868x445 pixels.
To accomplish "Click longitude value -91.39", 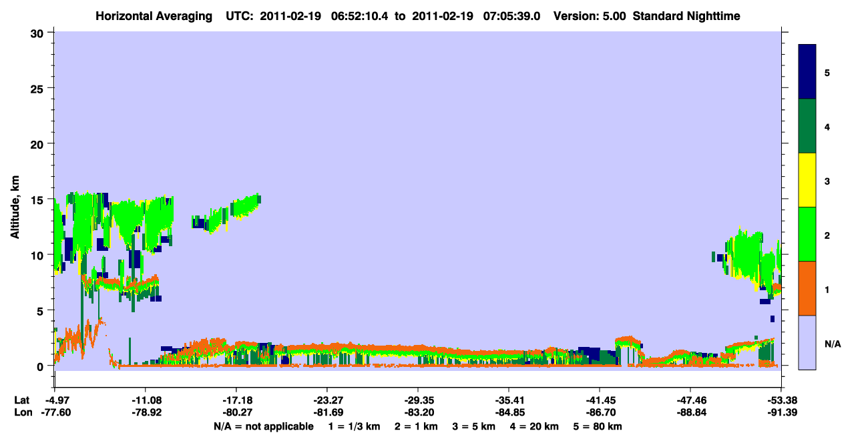I will (x=781, y=412).
